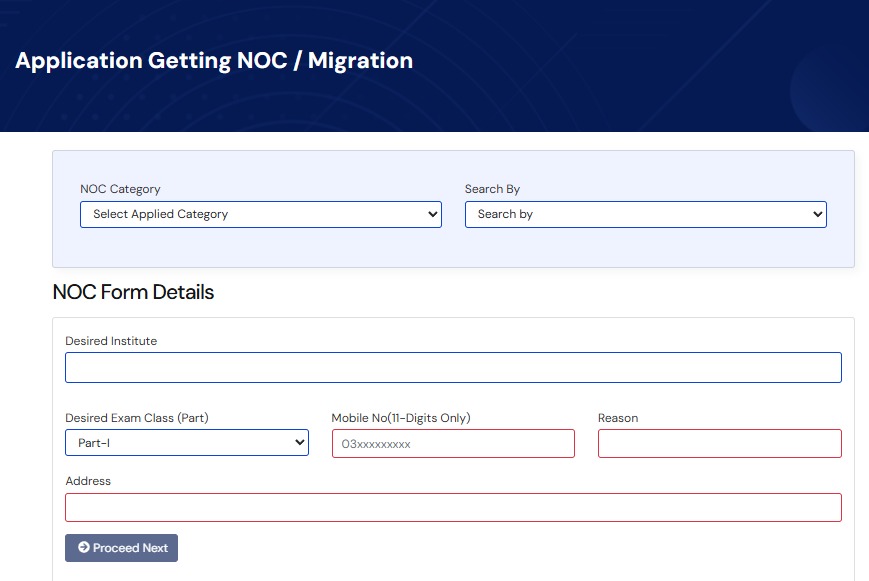Open the Desired Exam Class Part dropdown

(x=186, y=442)
